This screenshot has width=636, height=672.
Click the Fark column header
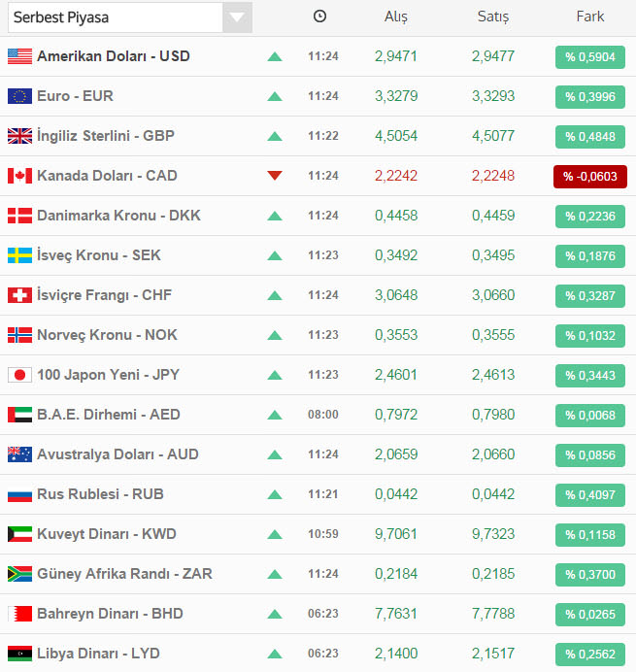click(x=589, y=17)
